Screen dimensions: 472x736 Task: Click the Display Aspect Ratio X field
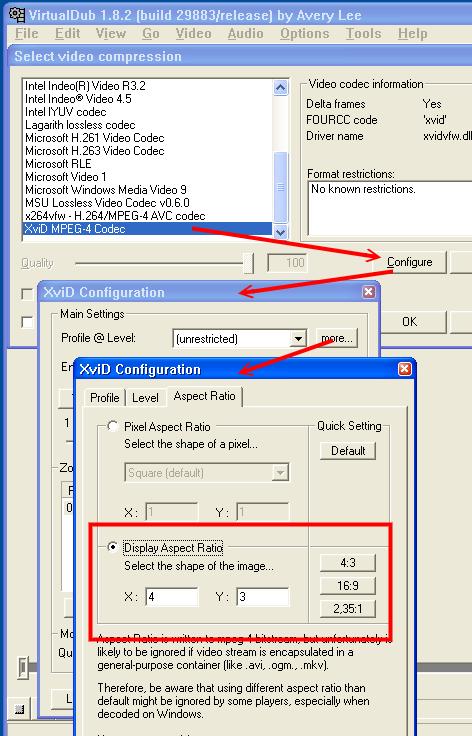click(171, 597)
